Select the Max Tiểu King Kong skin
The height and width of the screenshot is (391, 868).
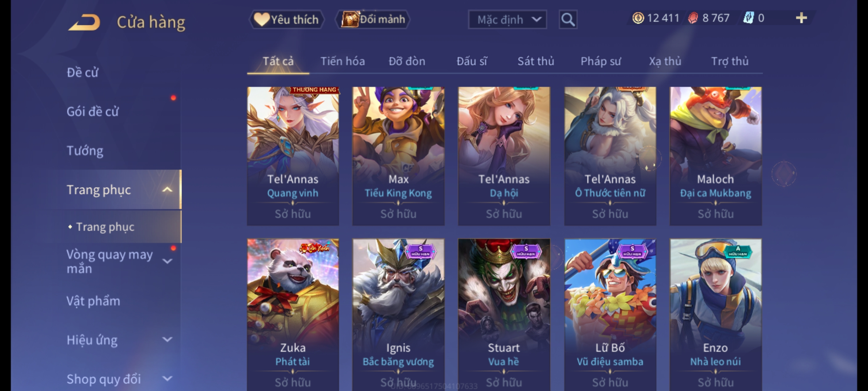[x=398, y=156]
